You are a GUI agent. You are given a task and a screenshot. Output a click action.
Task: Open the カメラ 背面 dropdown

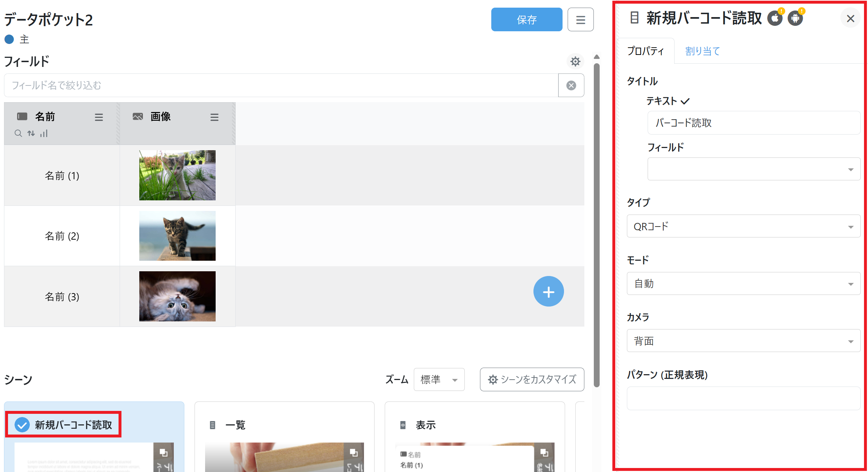tap(743, 341)
